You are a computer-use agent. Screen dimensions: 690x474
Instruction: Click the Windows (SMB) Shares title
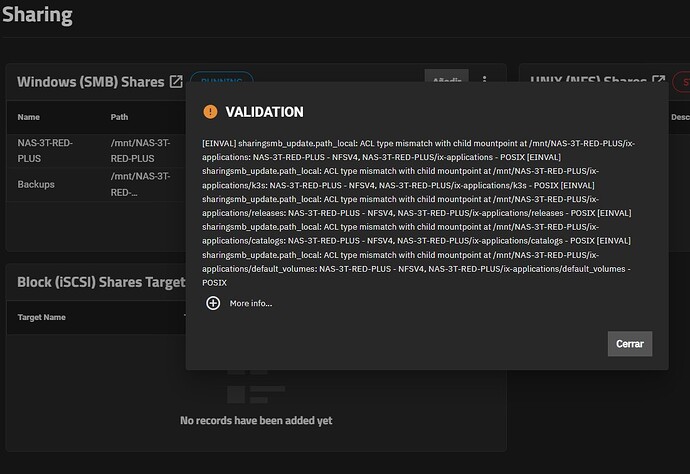[90, 81]
